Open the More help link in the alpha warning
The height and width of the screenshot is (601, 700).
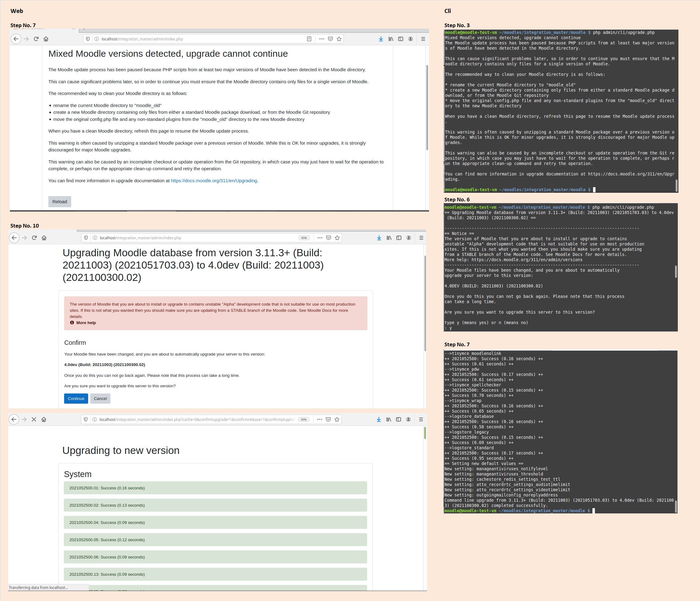click(x=86, y=323)
